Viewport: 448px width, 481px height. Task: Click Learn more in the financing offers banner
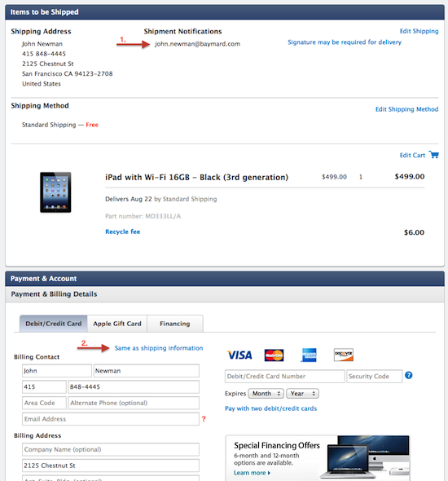click(252, 473)
